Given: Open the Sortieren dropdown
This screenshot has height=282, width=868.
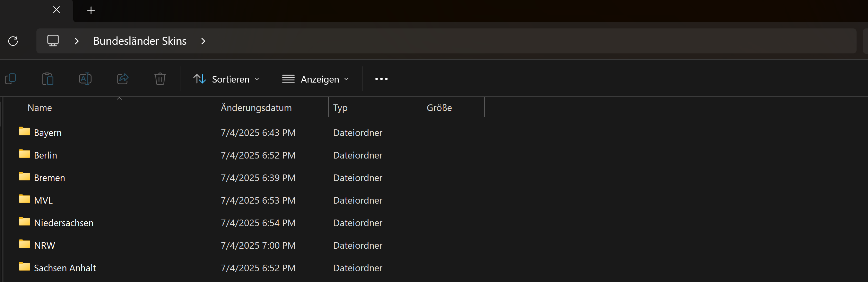Looking at the screenshot, I should coord(226,79).
